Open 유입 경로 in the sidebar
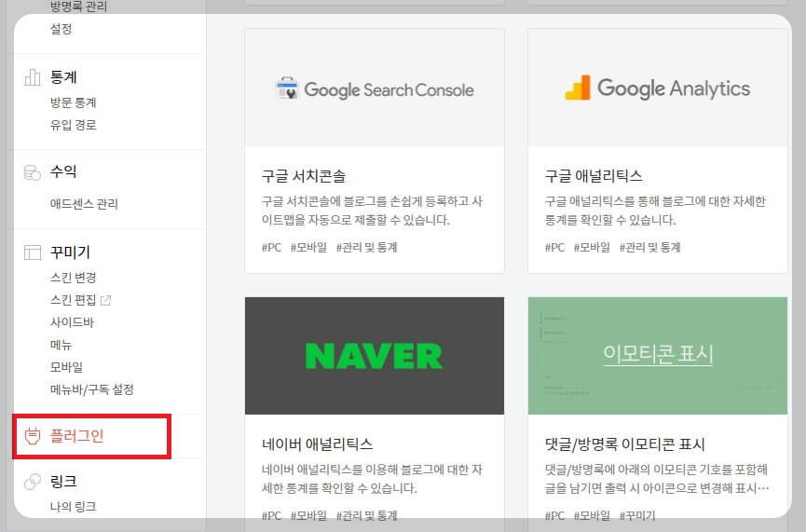 [73, 125]
